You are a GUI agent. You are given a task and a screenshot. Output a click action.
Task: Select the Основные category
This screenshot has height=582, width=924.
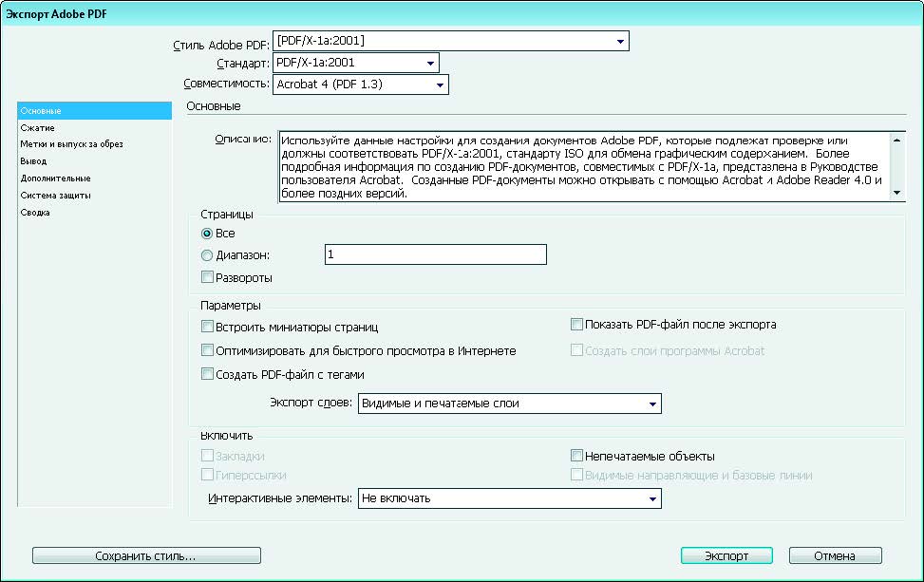point(94,111)
